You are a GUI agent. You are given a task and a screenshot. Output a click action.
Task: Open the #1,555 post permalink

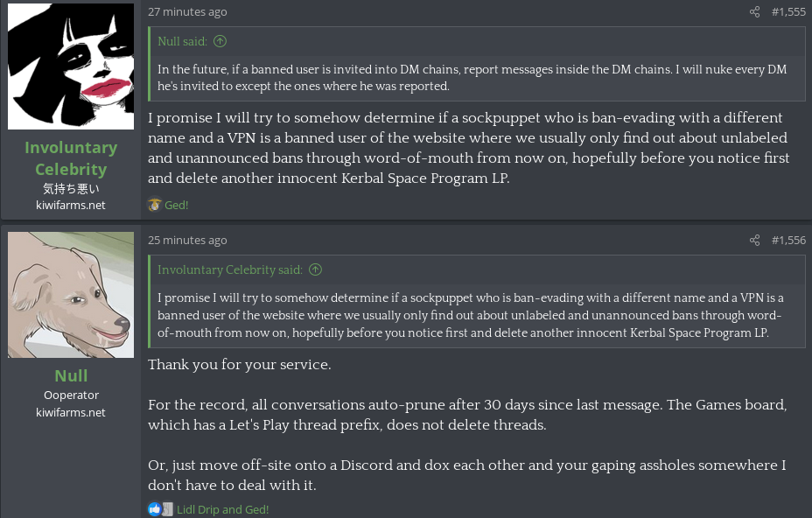(788, 12)
